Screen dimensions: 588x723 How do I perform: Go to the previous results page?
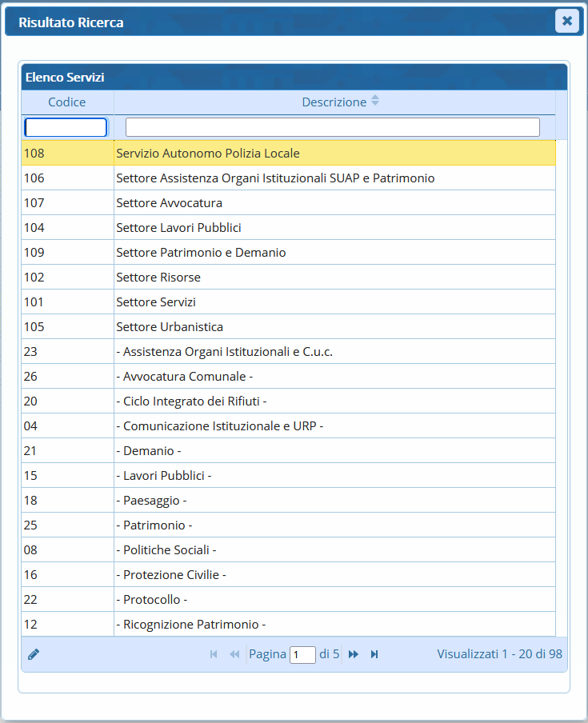click(x=234, y=654)
